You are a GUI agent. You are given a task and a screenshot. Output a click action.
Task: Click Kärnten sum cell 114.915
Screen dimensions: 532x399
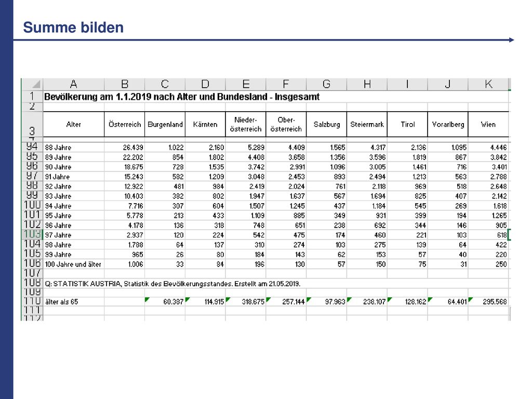tap(205, 301)
